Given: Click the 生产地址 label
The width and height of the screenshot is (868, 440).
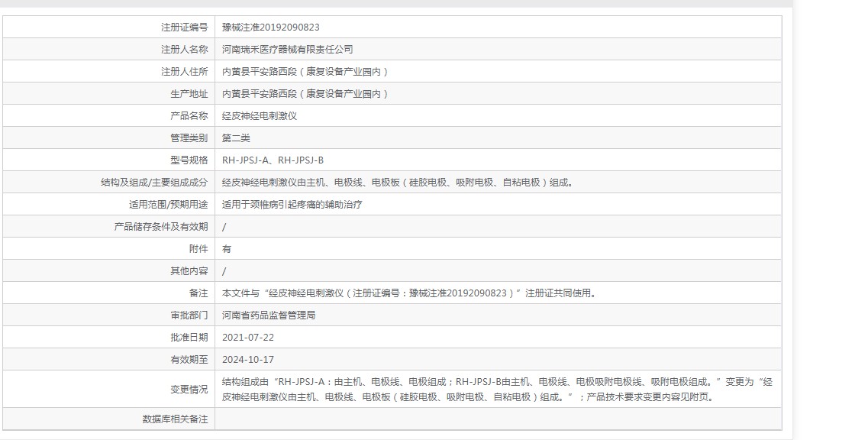Looking at the screenshot, I should (189, 94).
